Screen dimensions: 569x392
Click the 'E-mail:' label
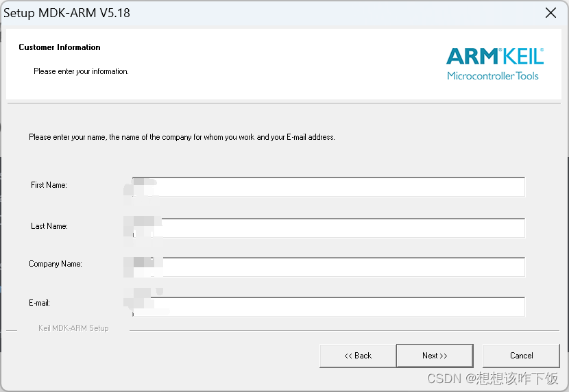[40, 303]
